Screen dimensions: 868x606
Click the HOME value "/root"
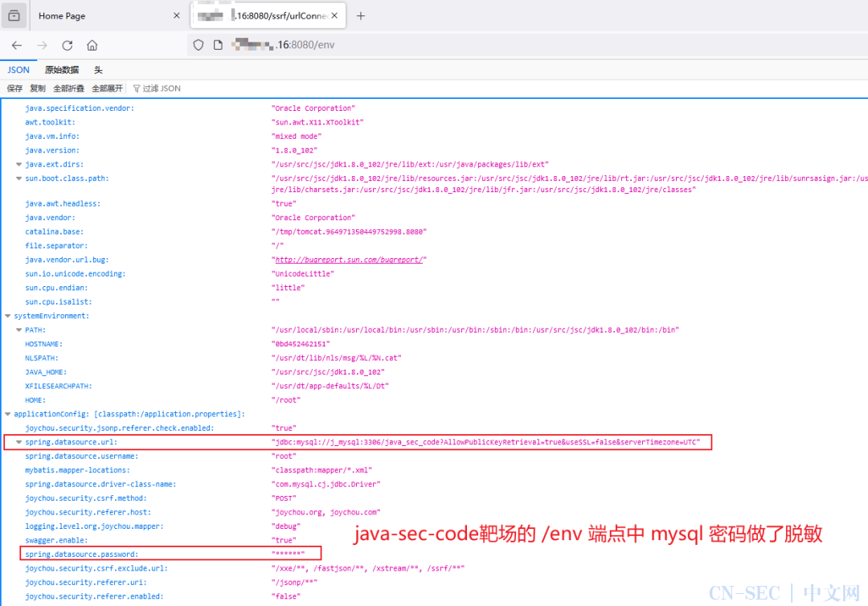pos(285,400)
